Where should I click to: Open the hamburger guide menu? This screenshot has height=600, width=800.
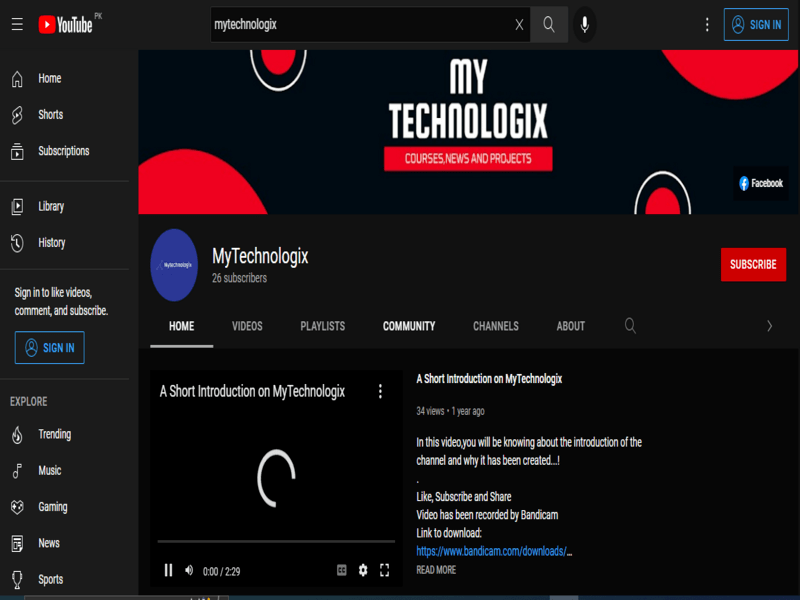point(17,25)
